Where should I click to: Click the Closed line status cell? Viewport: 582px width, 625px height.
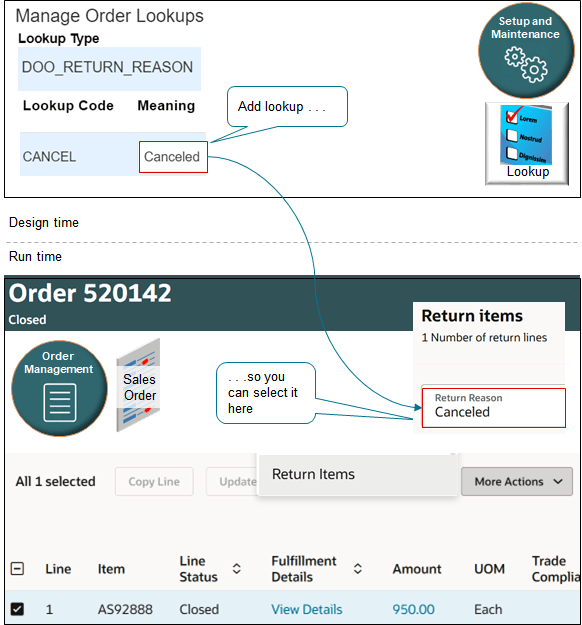pyautogui.click(x=199, y=609)
